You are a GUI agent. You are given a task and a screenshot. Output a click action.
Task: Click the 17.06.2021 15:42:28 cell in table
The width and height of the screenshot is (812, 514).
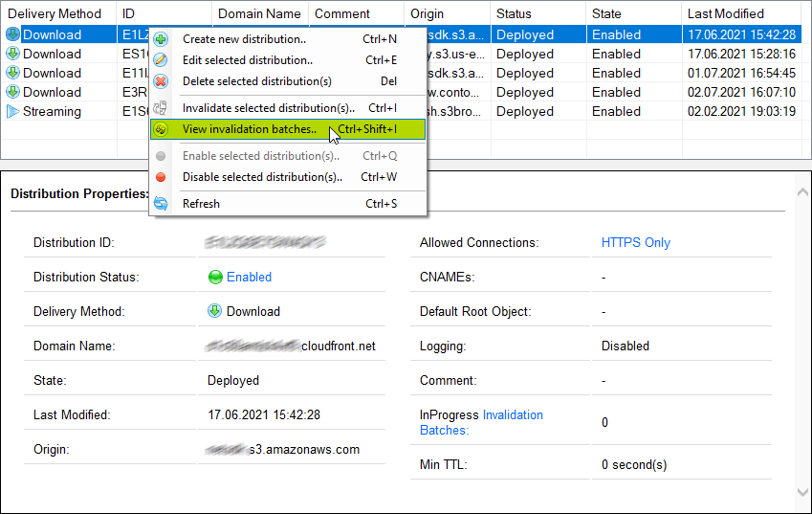(741, 34)
